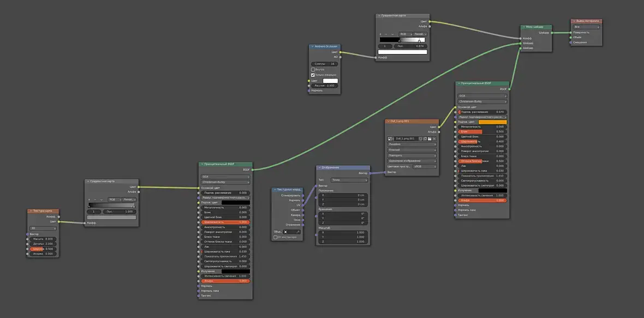Viewport: 644px width, 318px height.
Task: Enable 'От инстансера' checkbox in Texture Coordinate node
Action: tap(276, 237)
